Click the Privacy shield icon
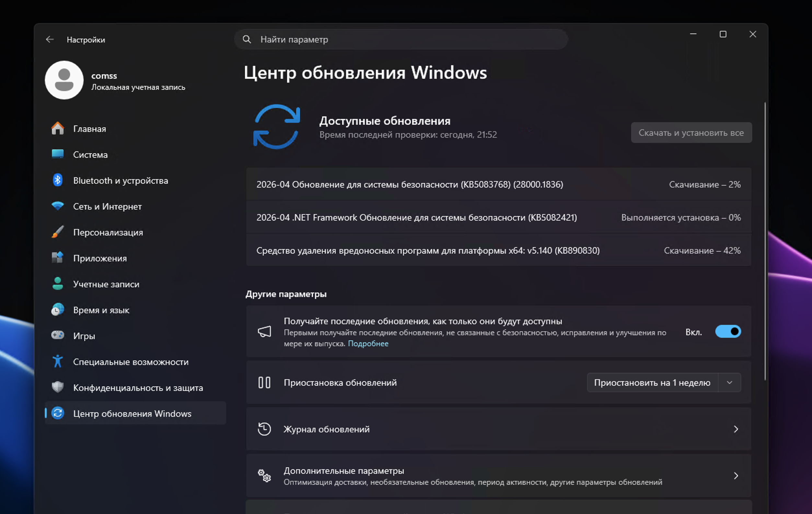 [58, 387]
